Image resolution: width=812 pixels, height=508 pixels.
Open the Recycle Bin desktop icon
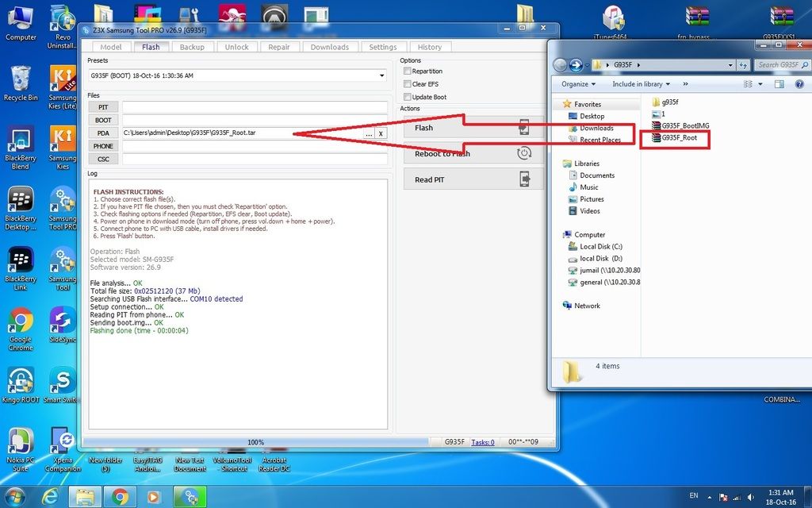(21, 83)
